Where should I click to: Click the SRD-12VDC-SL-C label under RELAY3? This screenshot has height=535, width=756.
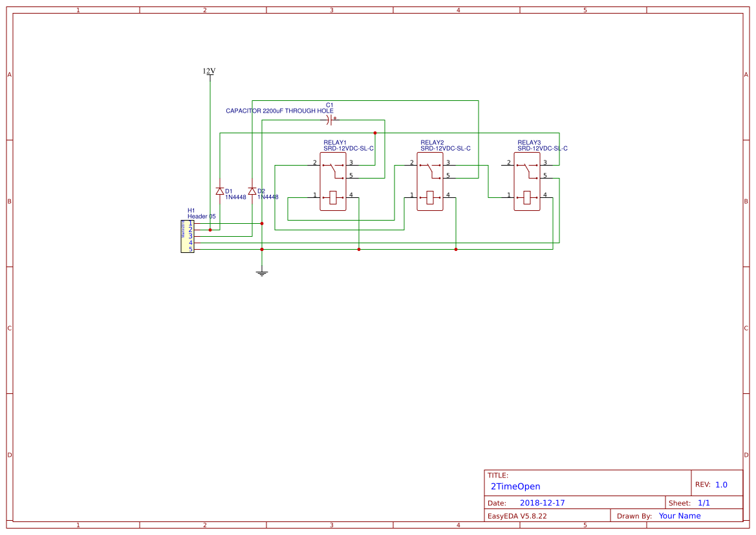click(542, 147)
